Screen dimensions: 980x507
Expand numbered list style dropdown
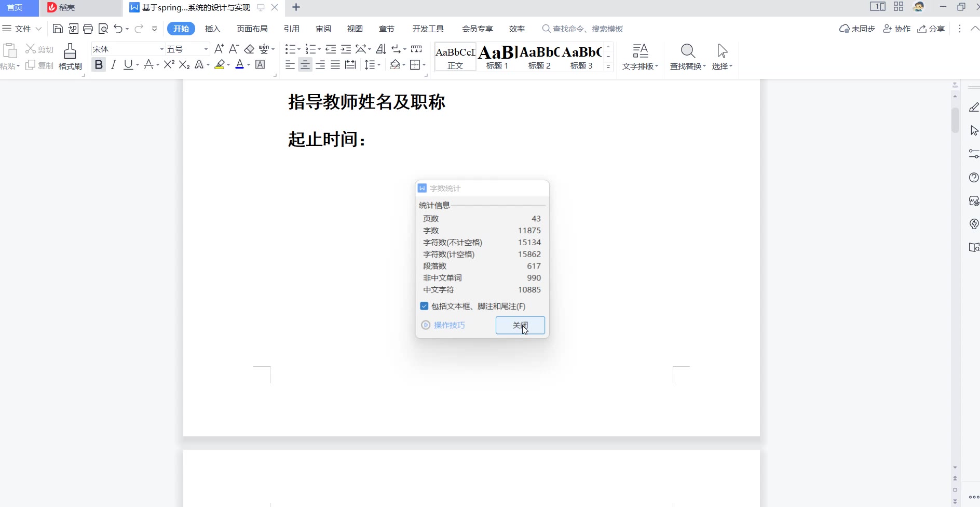(319, 49)
